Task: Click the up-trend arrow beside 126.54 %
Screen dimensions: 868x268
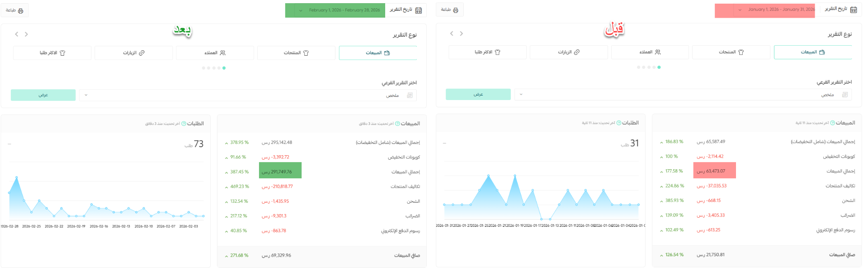Action: pyautogui.click(x=661, y=255)
